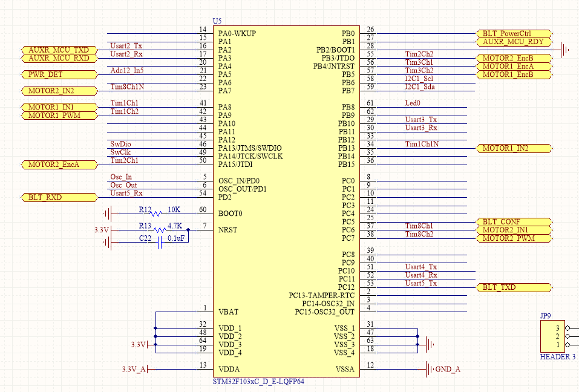Click the Osc_In net label
Image resolution: width=579 pixels, height=392 pixels.
coord(121,177)
